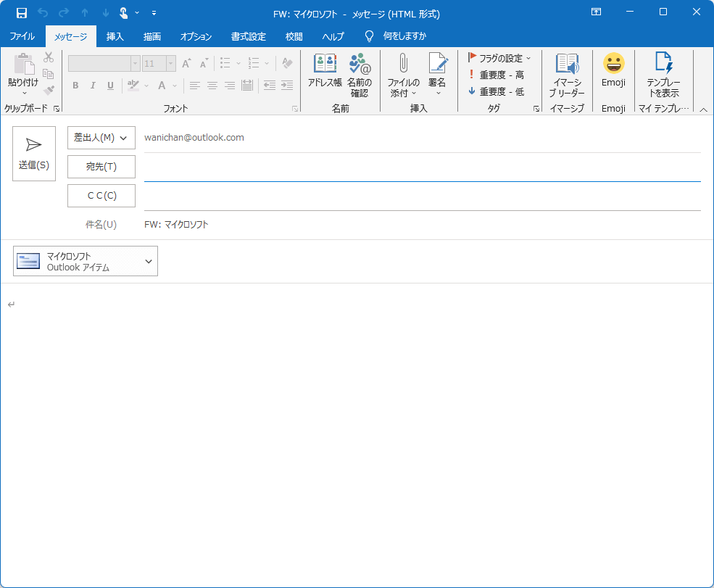
Task: Click the Save icon in title bar
Action: click(x=22, y=13)
